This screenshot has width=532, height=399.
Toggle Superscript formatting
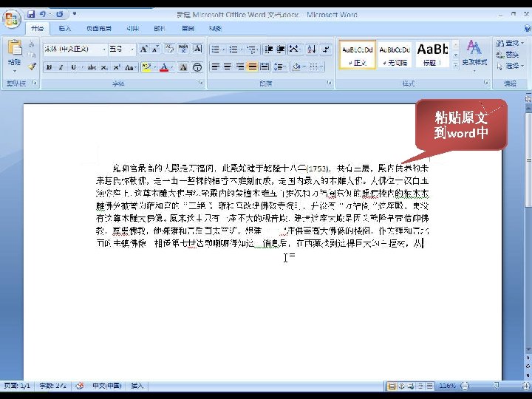coord(117,67)
